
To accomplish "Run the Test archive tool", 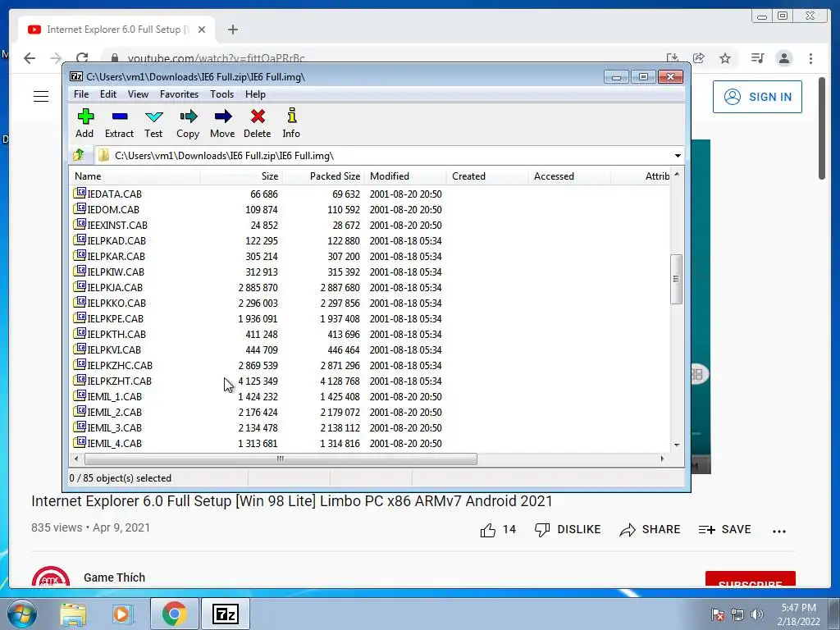I will (153, 123).
